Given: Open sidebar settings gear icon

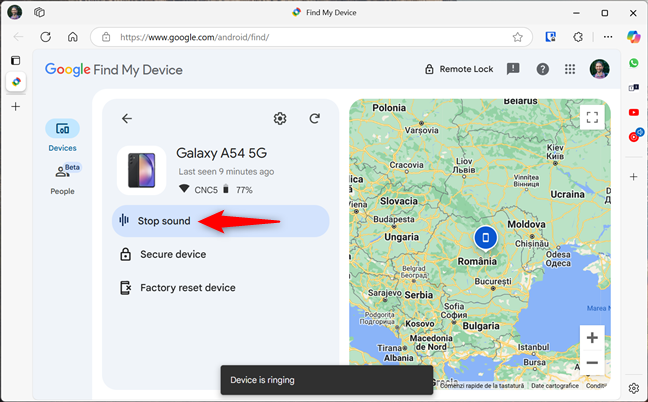Looking at the screenshot, I should (634, 388).
